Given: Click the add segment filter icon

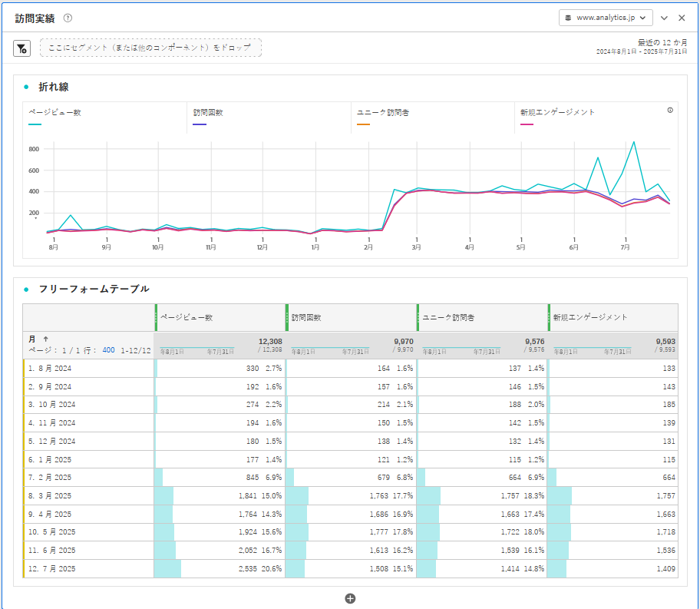Looking at the screenshot, I should [x=21, y=48].
